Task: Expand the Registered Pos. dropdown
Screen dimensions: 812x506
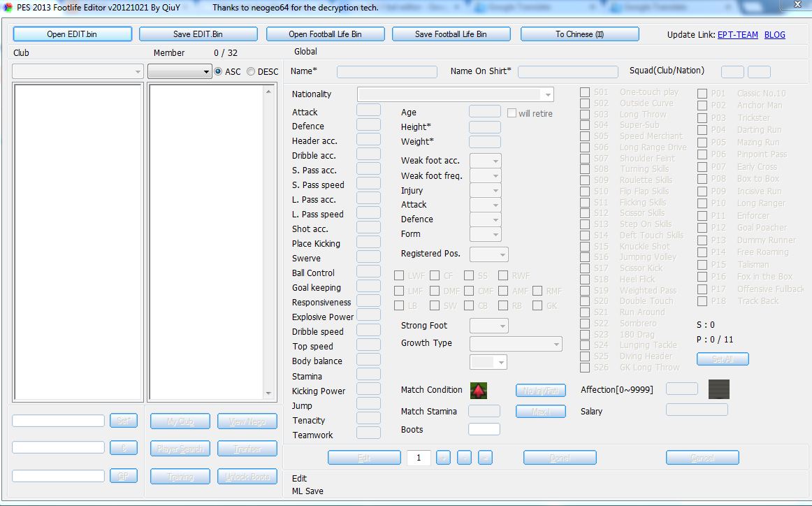Action: [x=489, y=254]
